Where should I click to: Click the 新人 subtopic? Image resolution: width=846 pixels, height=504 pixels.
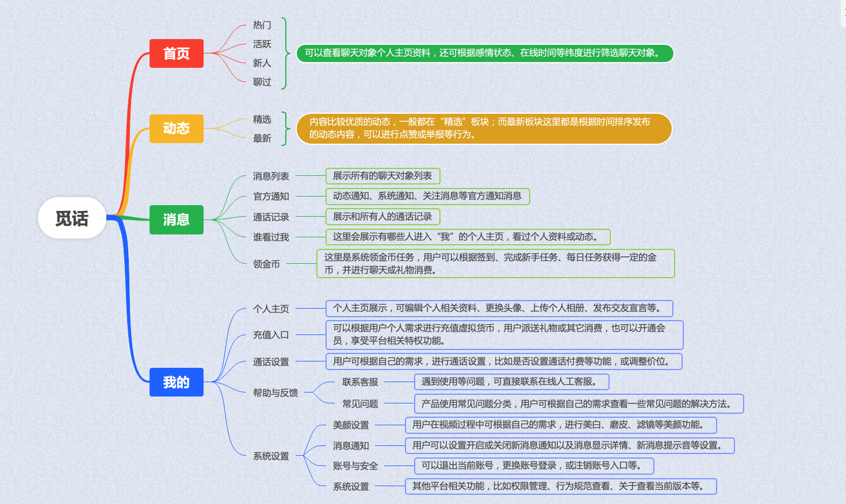[262, 63]
